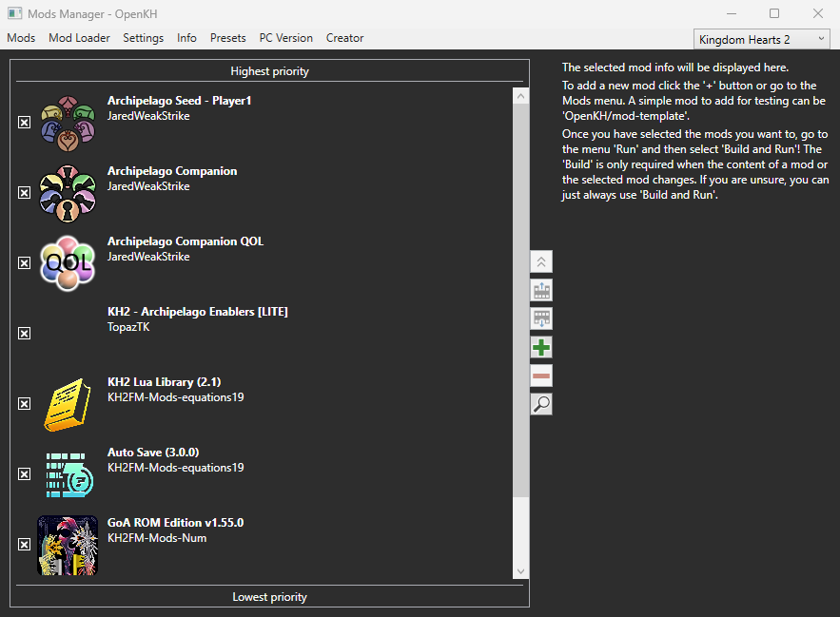Click the KH2FM-Mods-Num author name
The height and width of the screenshot is (617, 840).
point(157,538)
